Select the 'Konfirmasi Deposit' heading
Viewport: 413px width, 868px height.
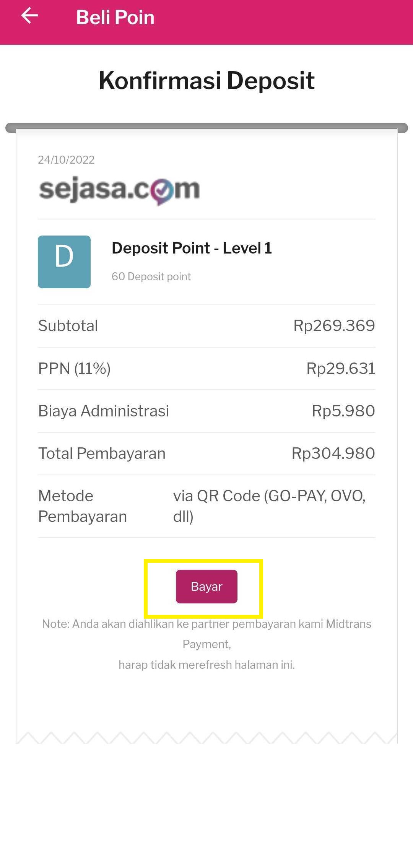pos(206,80)
